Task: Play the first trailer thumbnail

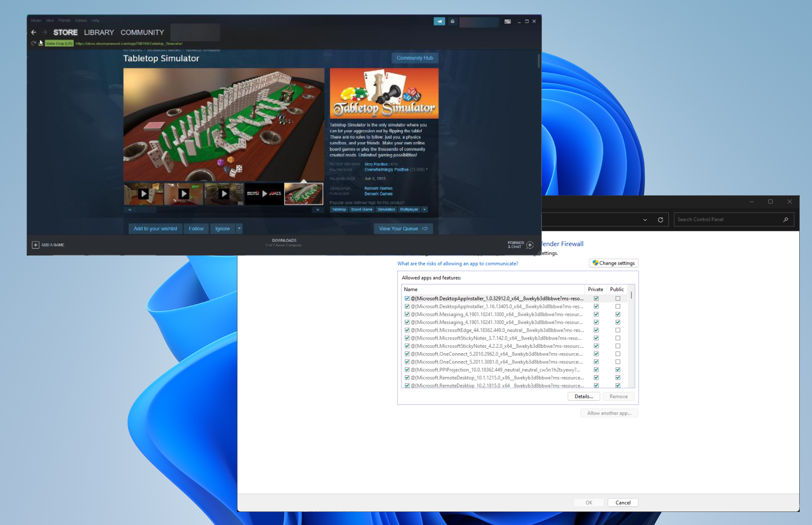Action: tap(144, 194)
